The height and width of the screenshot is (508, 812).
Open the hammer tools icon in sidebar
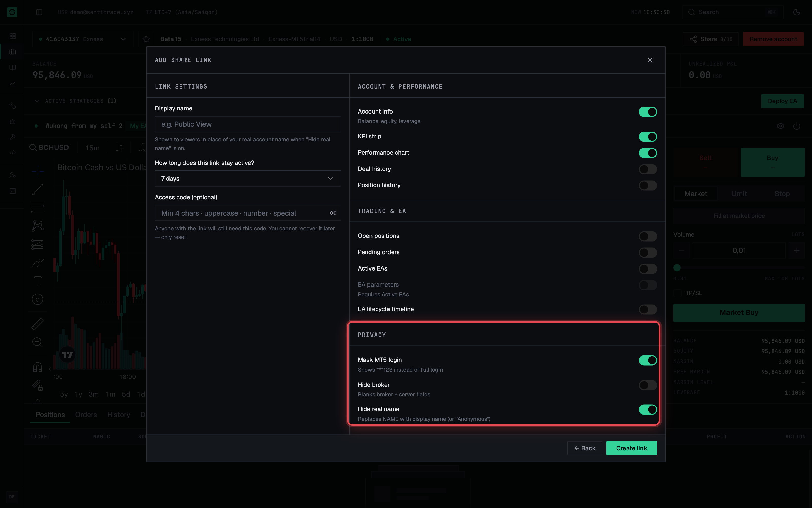click(x=13, y=137)
